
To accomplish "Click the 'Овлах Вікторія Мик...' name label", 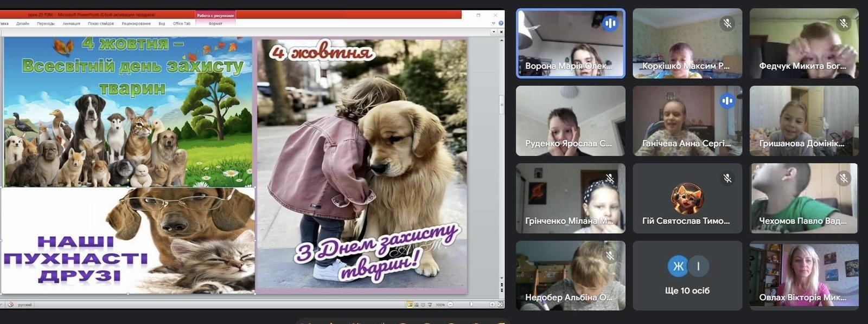I will pyautogui.click(x=803, y=297).
